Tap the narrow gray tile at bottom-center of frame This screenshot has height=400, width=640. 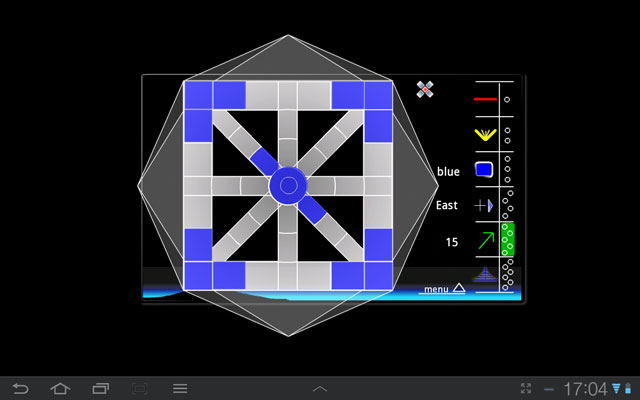click(288, 276)
